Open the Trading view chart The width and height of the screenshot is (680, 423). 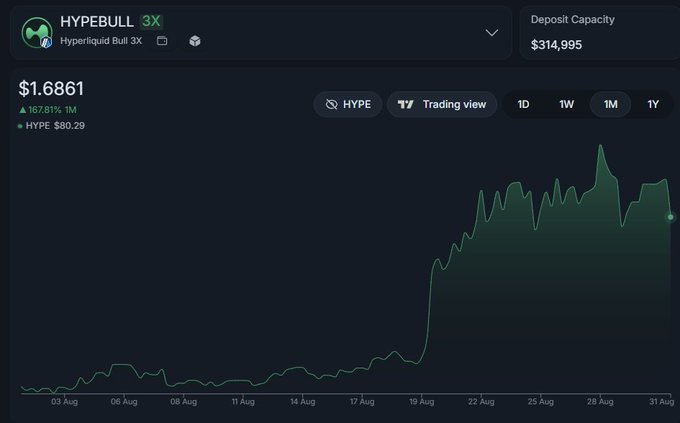point(442,104)
